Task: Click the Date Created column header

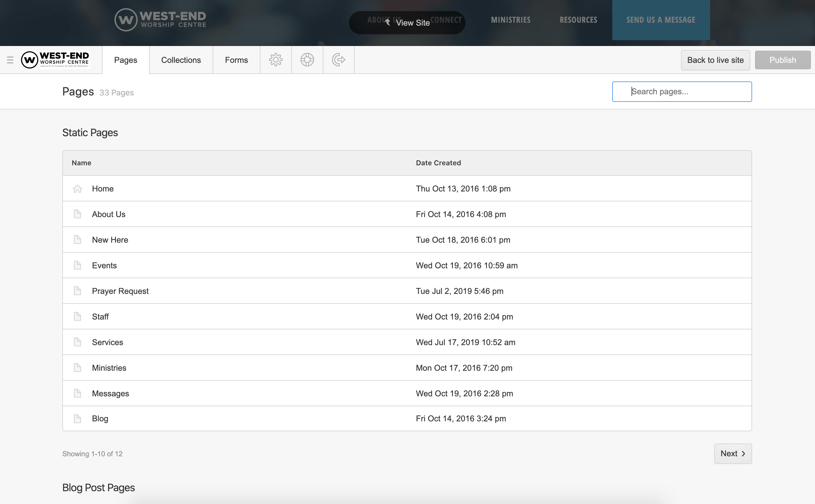Action: [x=438, y=163]
